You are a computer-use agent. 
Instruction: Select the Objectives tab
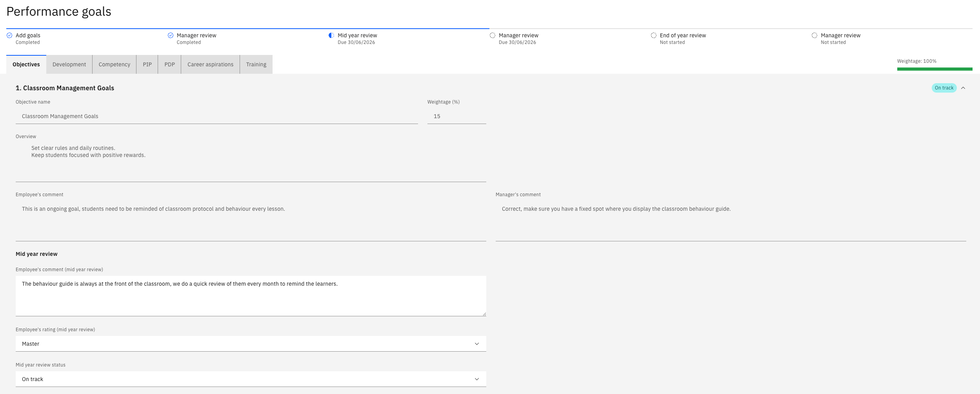point(26,64)
